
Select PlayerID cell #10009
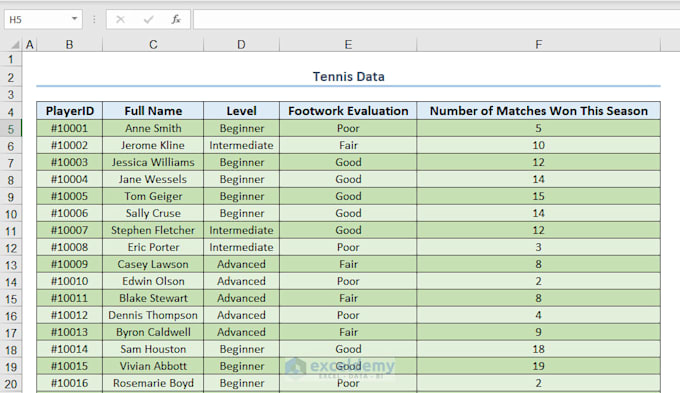(69, 264)
